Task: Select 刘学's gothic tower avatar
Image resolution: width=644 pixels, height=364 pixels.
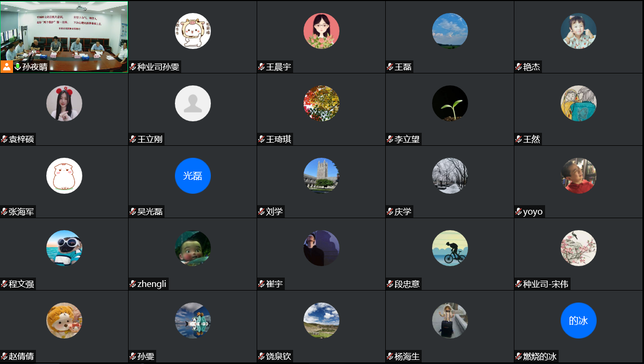Action: click(x=321, y=175)
